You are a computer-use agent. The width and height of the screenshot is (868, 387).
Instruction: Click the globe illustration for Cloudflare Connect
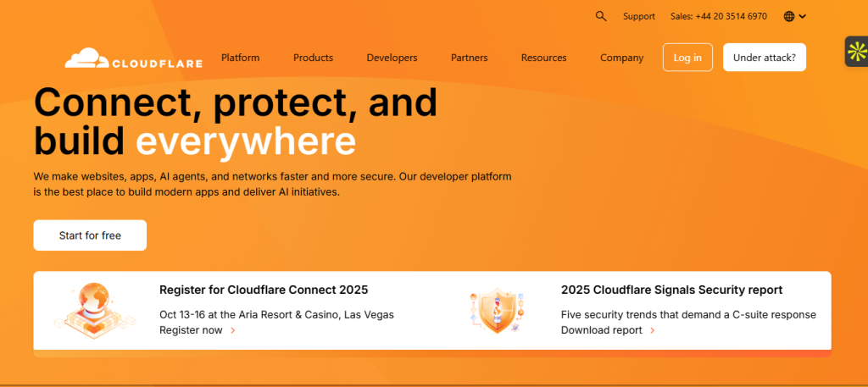pyautogui.click(x=95, y=309)
